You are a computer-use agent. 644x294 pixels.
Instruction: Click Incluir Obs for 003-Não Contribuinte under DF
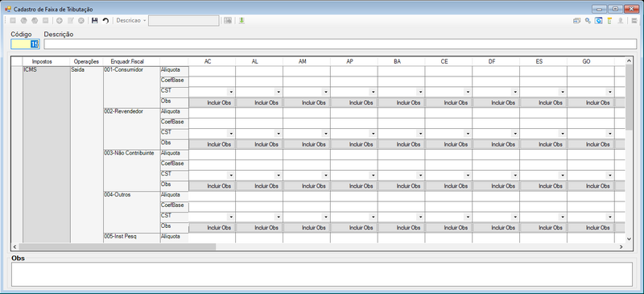click(x=496, y=186)
